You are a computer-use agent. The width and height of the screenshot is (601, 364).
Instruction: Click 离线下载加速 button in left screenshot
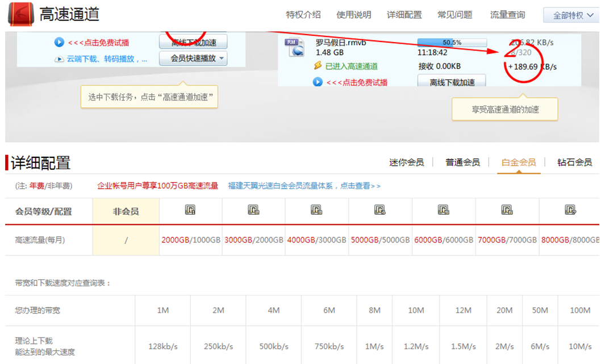193,41
